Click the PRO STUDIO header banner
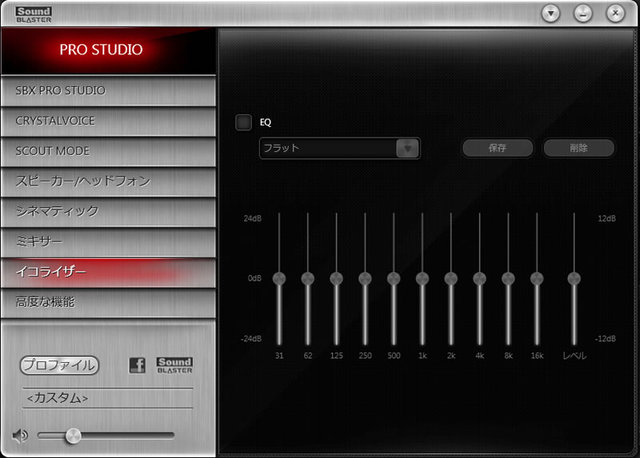Image resolution: width=640 pixels, height=458 pixels. point(109,50)
